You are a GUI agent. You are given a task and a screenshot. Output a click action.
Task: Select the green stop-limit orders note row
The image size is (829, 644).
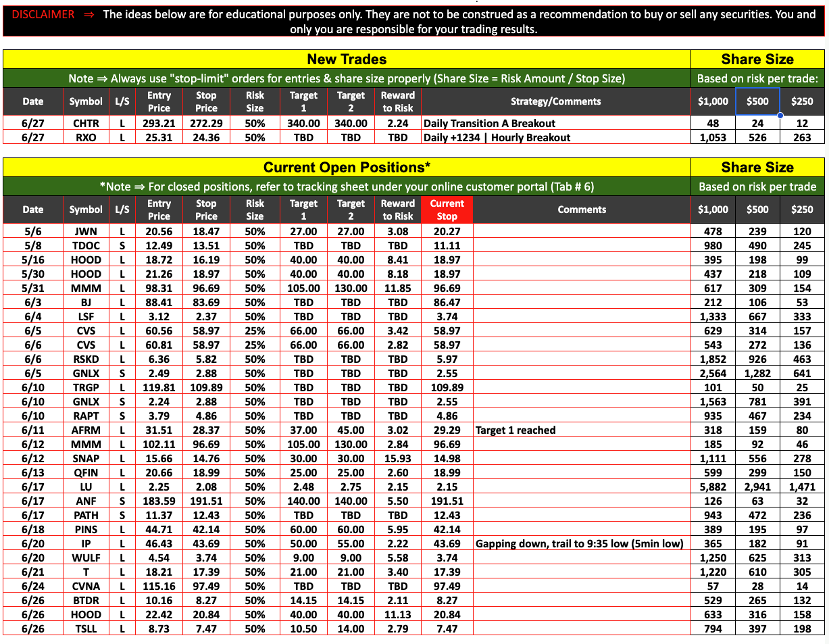347,78
